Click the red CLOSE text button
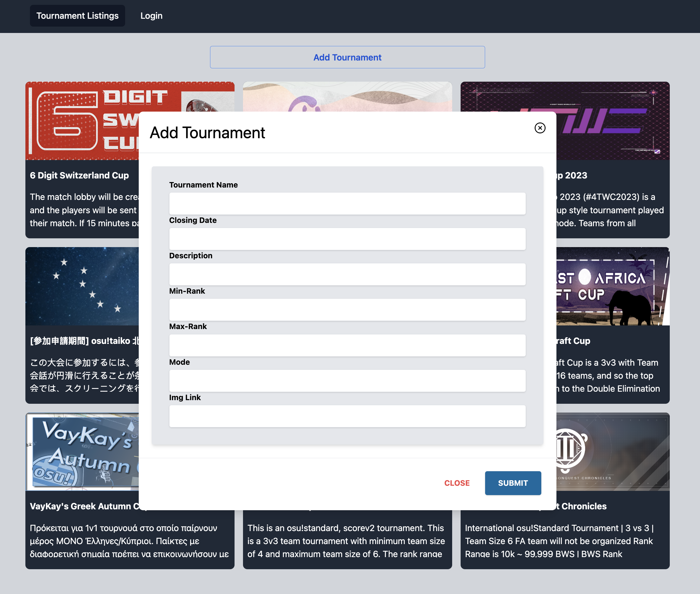700x594 pixels. coord(457,483)
